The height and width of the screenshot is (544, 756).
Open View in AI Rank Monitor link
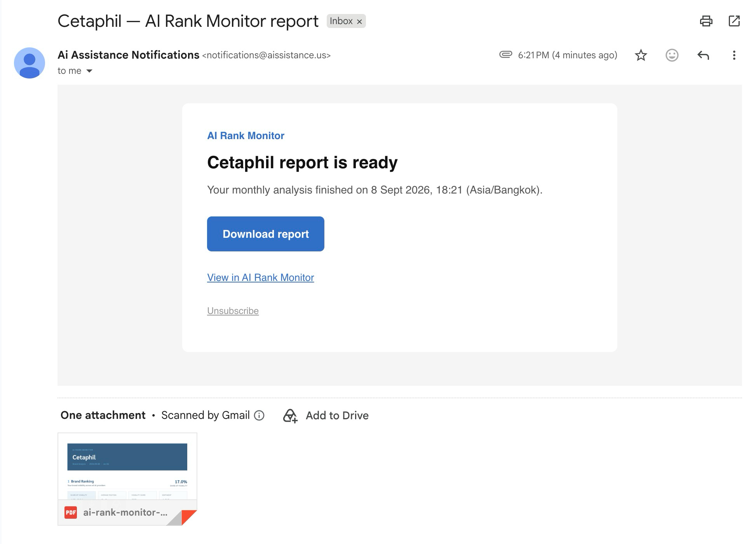261,277
